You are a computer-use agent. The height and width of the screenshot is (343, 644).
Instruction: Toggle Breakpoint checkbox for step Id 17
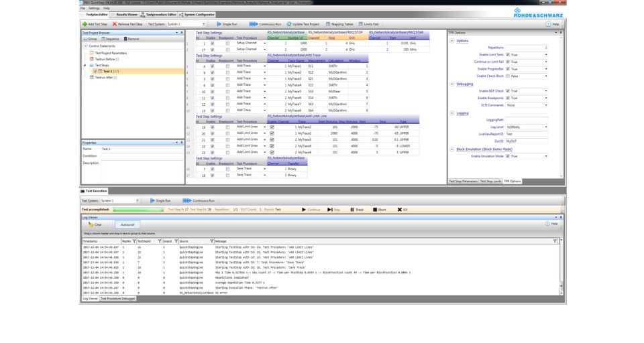(x=227, y=50)
